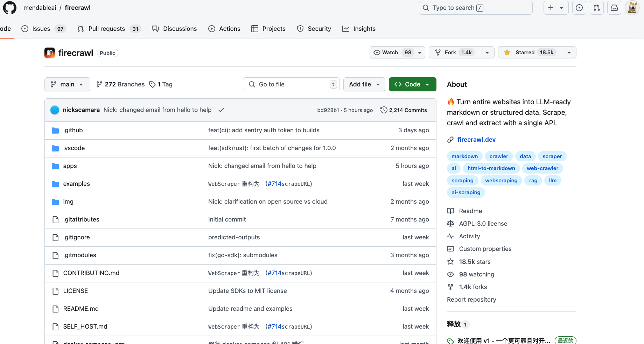Open the GitHub home logo
The height and width of the screenshot is (344, 644).
tap(9, 8)
